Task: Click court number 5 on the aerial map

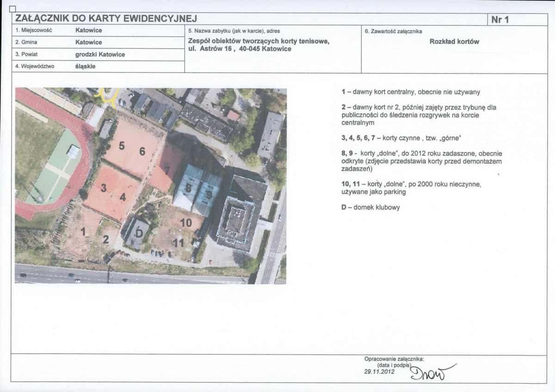Action: pyautogui.click(x=122, y=146)
